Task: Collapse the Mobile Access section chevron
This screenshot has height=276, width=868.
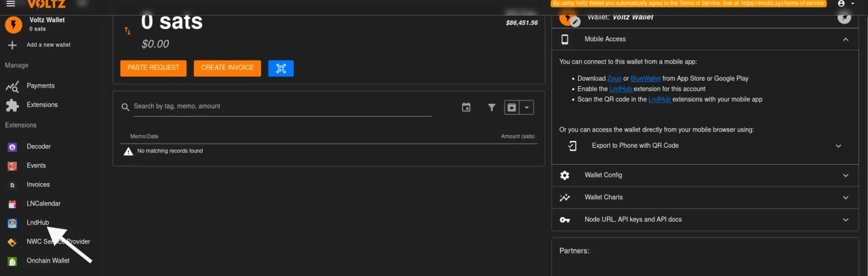Action: 846,39
